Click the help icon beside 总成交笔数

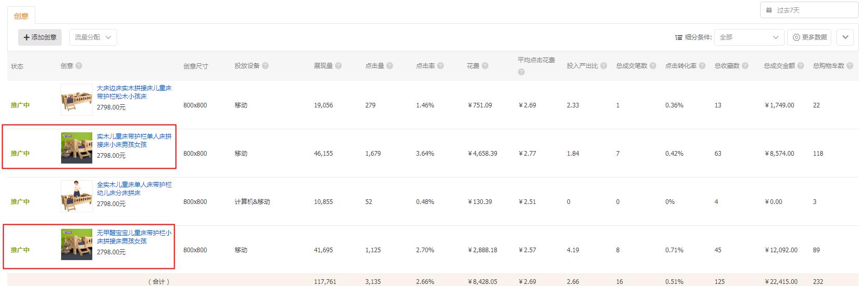pos(653,66)
